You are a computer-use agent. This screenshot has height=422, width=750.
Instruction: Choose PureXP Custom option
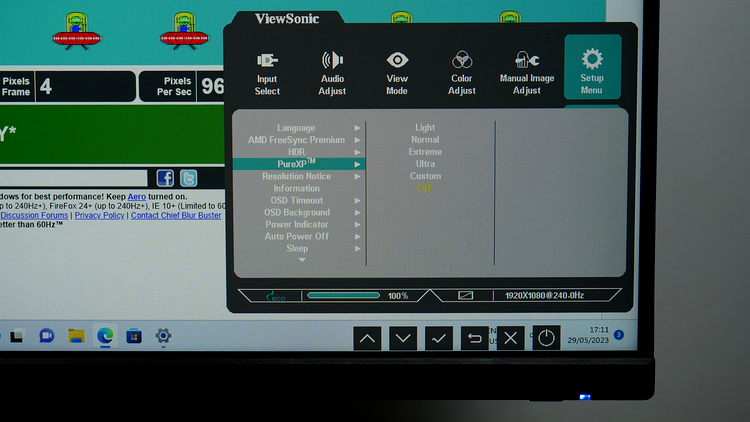(425, 176)
